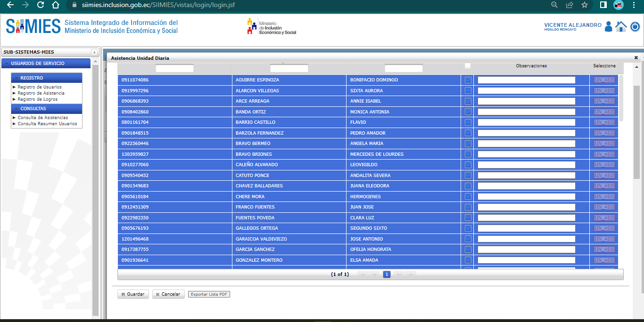This screenshot has width=644, height=322.
Task: Check attendance box for AGUIRRE ESPINOZA
Action: (x=468, y=80)
